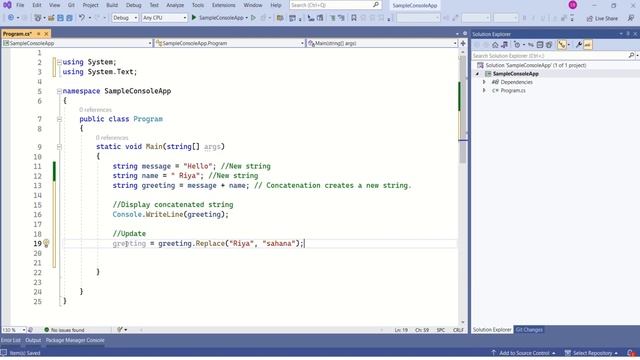
Task: Click Select Repository in status bar
Action: pos(591,353)
